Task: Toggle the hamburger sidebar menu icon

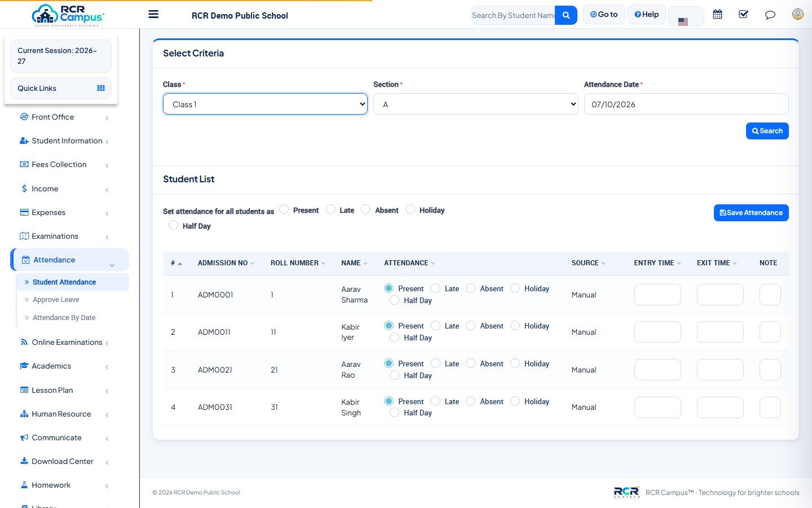Action: click(x=153, y=15)
